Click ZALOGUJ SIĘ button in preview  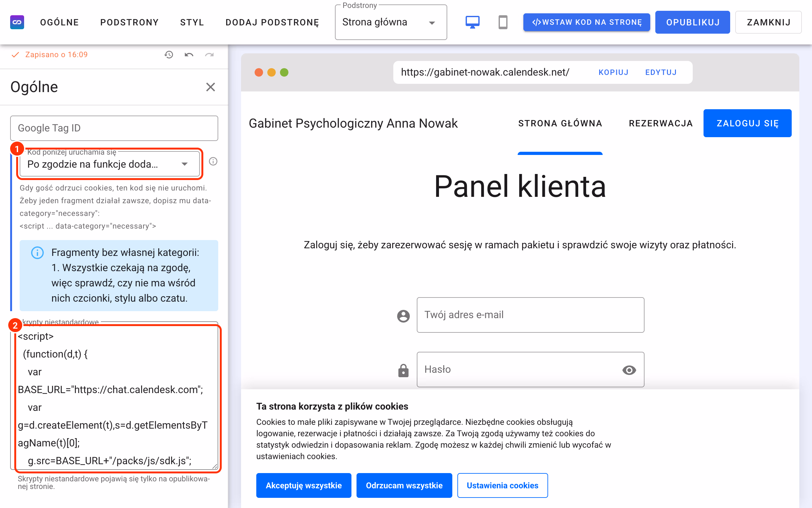coord(748,123)
